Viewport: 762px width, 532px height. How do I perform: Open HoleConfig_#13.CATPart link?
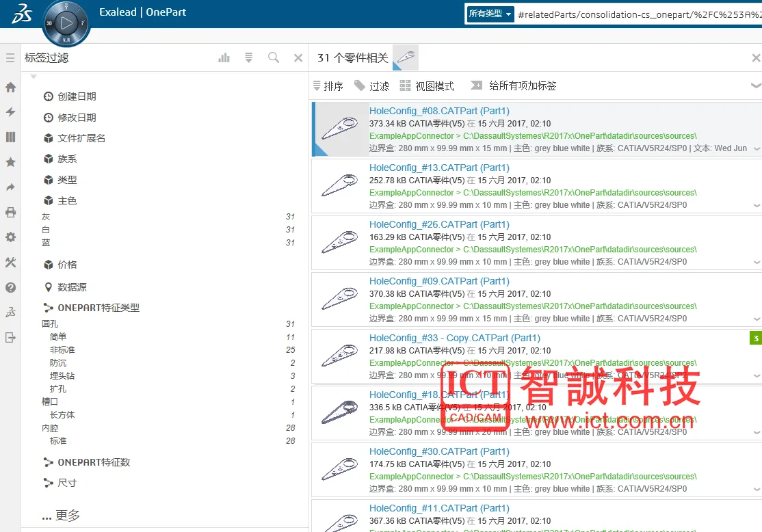click(439, 168)
